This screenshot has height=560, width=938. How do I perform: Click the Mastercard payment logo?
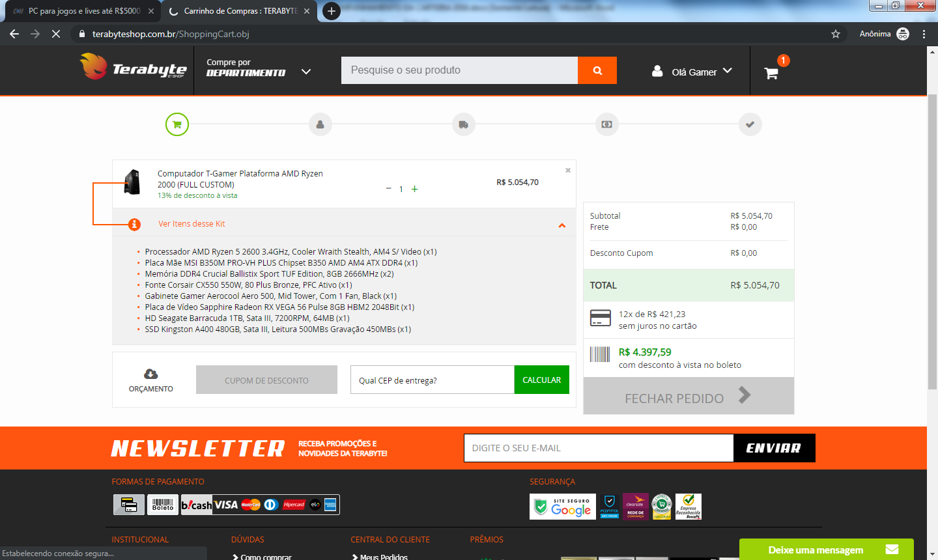tap(251, 505)
